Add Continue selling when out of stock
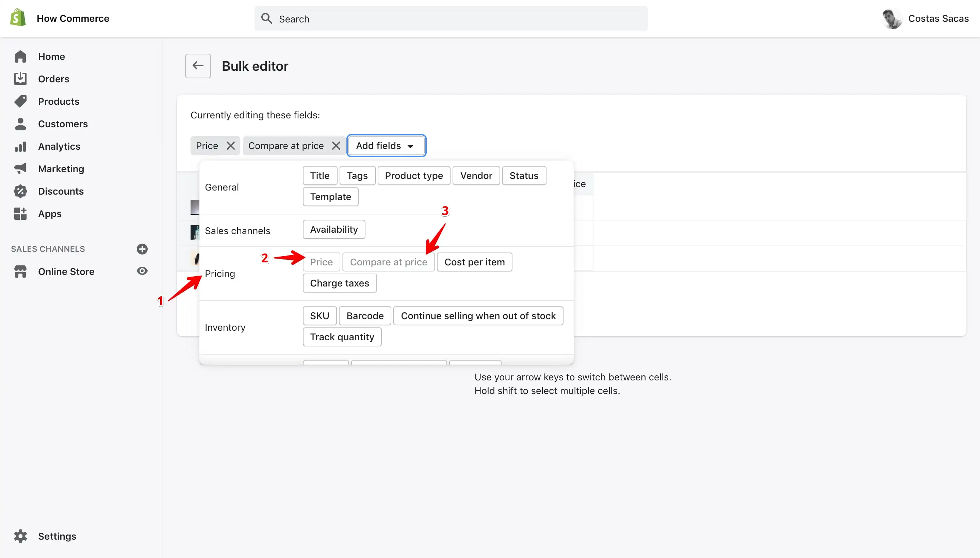 478,316
